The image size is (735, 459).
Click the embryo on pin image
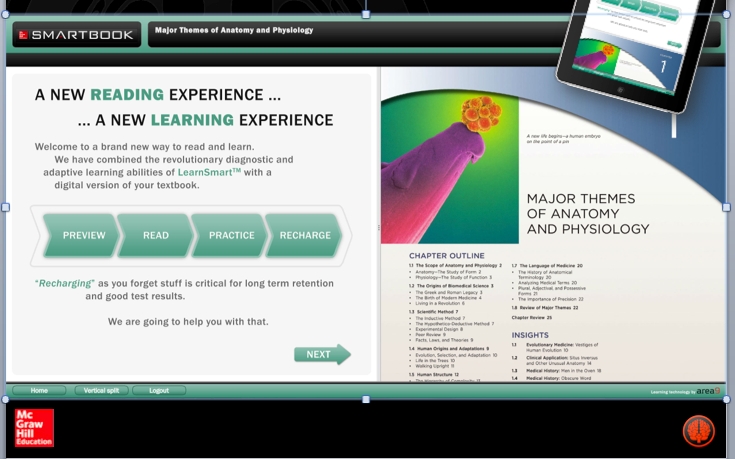click(450, 169)
